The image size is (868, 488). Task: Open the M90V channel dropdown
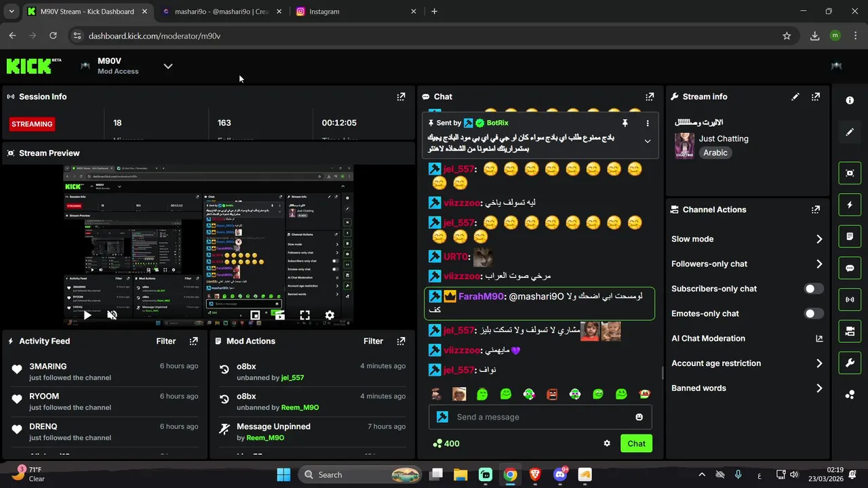pos(168,66)
